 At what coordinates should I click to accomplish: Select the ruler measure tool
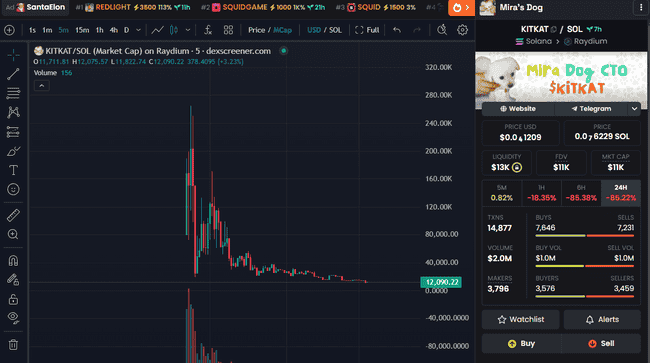pyautogui.click(x=13, y=215)
